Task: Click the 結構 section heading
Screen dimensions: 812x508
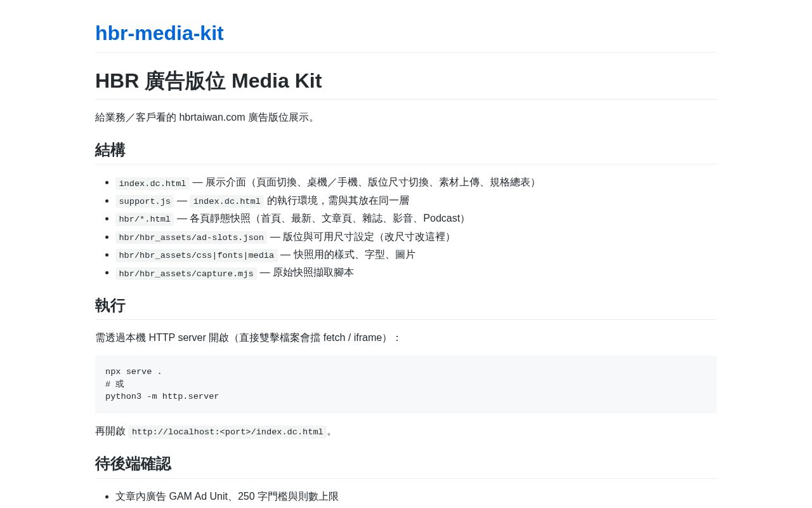Action: 110,150
